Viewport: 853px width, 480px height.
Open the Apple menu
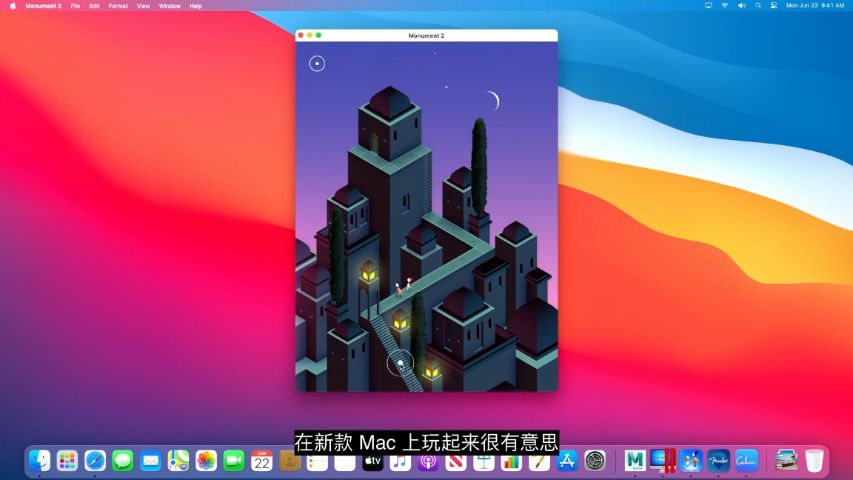[x=13, y=6]
